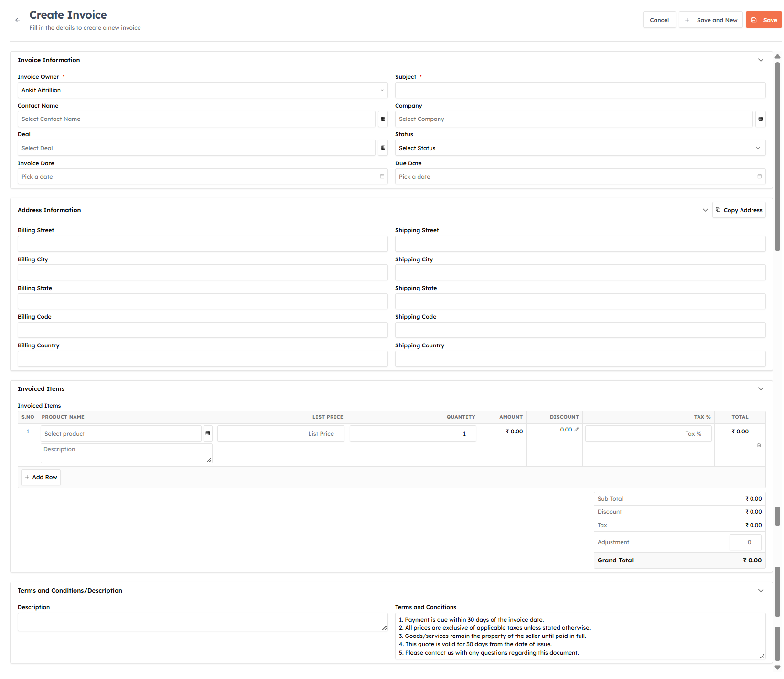Image resolution: width=784 pixels, height=679 pixels.
Task: Open the Deal lookup icon
Action: [383, 148]
